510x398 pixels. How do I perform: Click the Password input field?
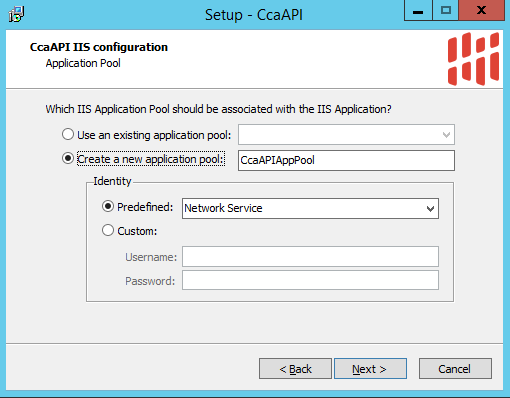310,280
